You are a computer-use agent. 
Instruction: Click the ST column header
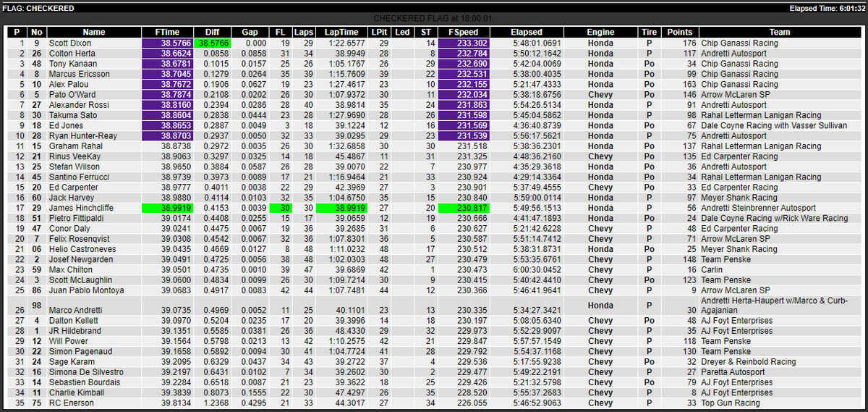point(425,33)
